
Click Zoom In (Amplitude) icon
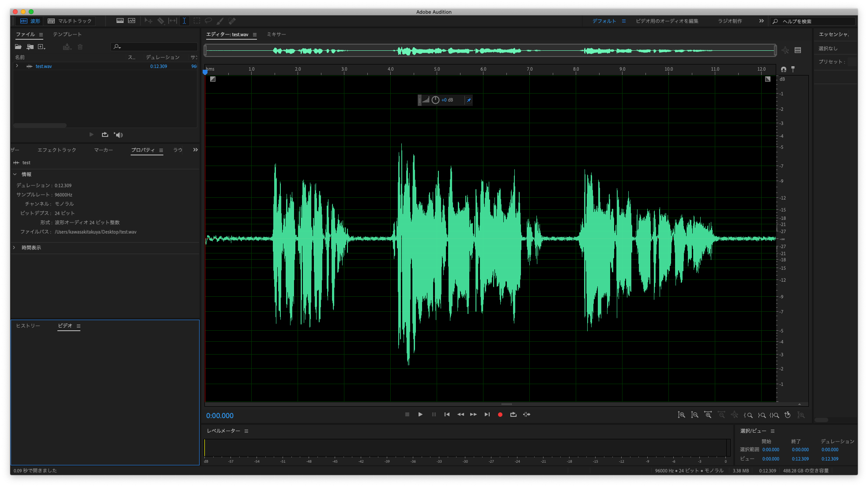tap(681, 415)
